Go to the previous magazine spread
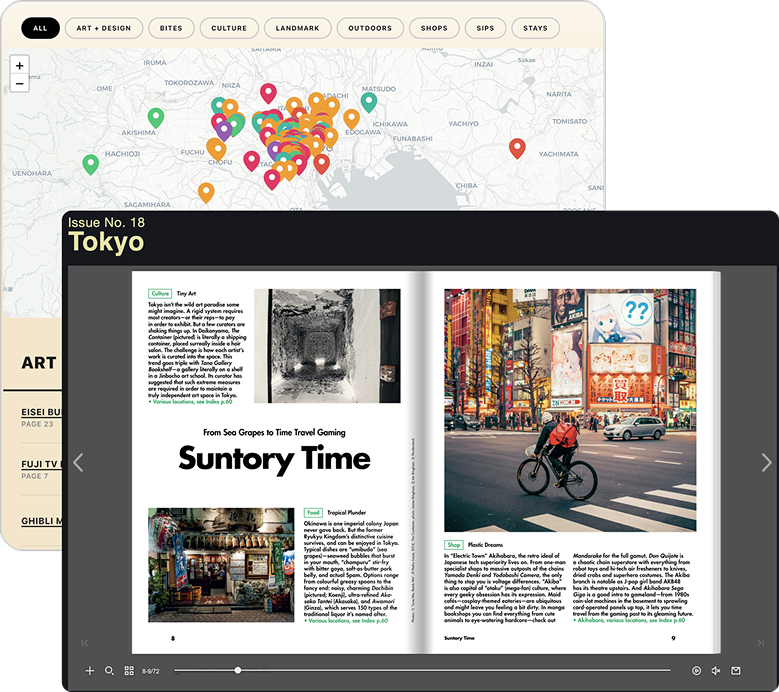The width and height of the screenshot is (779, 692). click(78, 462)
